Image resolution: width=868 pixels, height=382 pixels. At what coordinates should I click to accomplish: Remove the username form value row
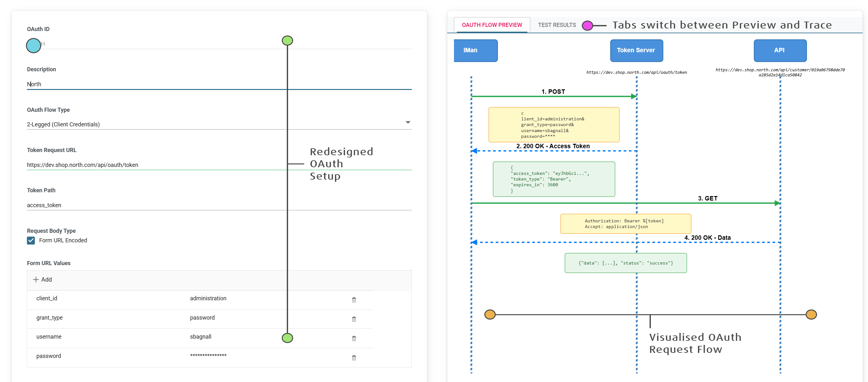[354, 338]
